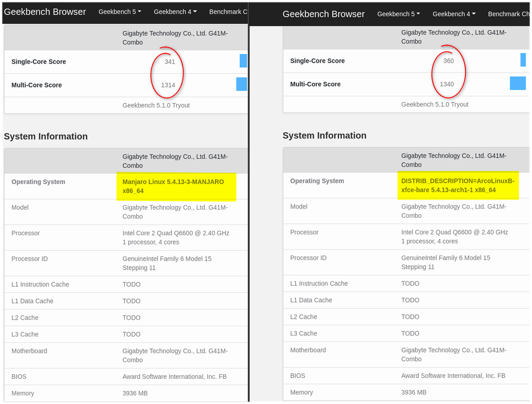The width and height of the screenshot is (532, 404).
Task: Click ArcoLinuxB-xfce-bare operating system value
Action: click(x=458, y=185)
